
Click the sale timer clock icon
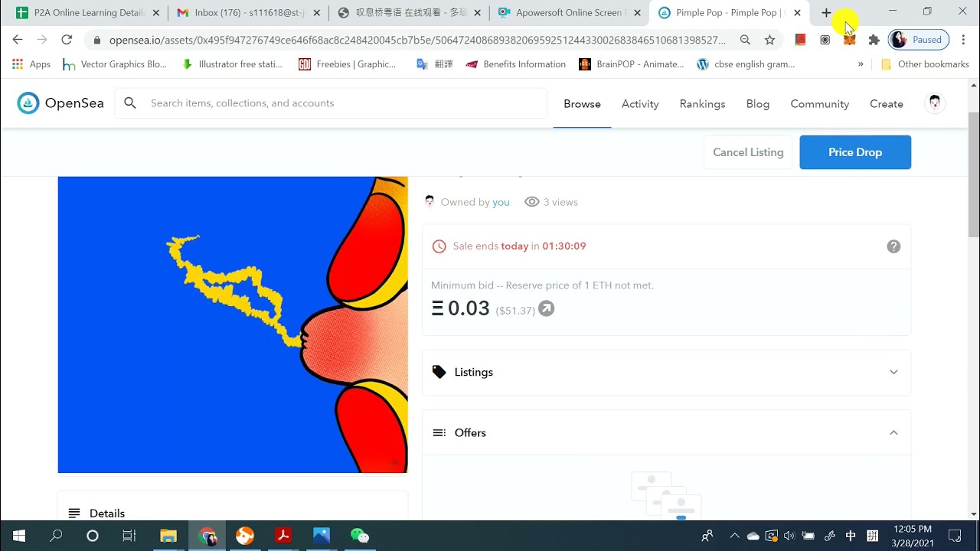tap(439, 246)
